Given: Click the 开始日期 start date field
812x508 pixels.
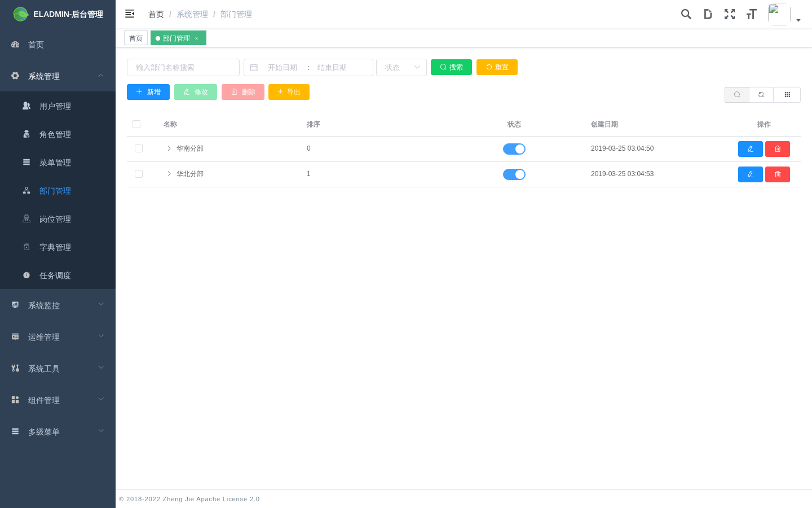Looking at the screenshot, I should 283,68.
